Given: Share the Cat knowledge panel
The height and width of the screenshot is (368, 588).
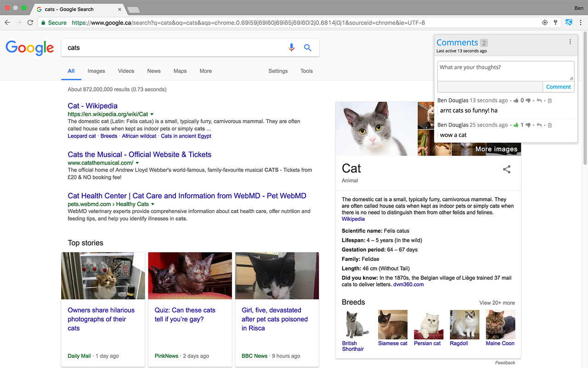Looking at the screenshot, I should (x=507, y=169).
